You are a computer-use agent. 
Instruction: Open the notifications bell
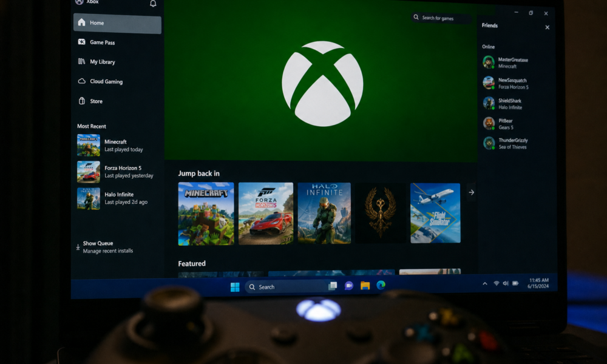153,4
